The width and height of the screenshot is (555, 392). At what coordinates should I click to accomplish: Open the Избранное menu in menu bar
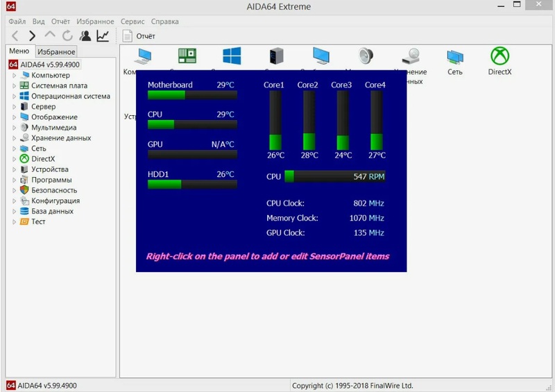95,22
